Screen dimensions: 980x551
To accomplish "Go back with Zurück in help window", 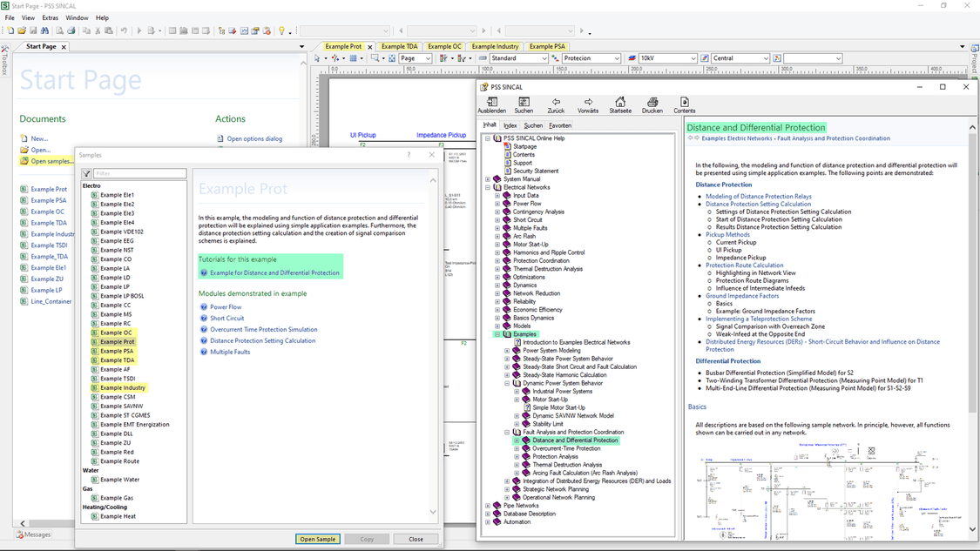I will (556, 105).
